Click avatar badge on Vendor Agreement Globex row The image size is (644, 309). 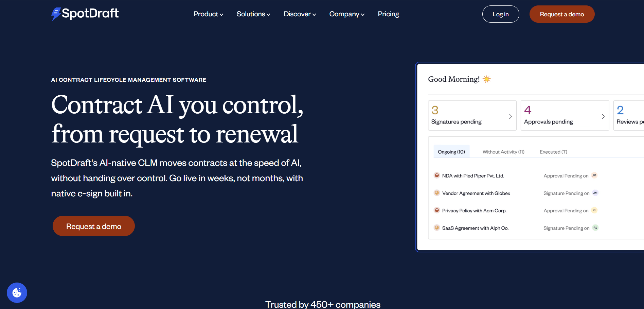(595, 193)
